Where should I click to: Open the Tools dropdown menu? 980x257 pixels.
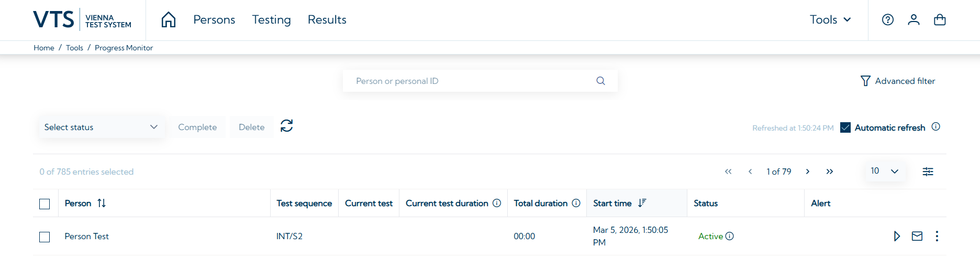[830, 20]
